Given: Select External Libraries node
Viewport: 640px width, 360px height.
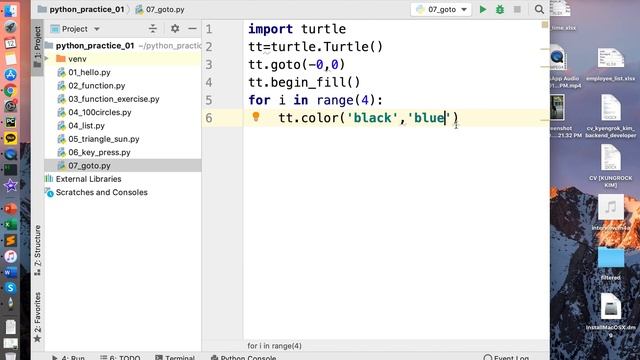Looking at the screenshot, I should (x=88, y=179).
